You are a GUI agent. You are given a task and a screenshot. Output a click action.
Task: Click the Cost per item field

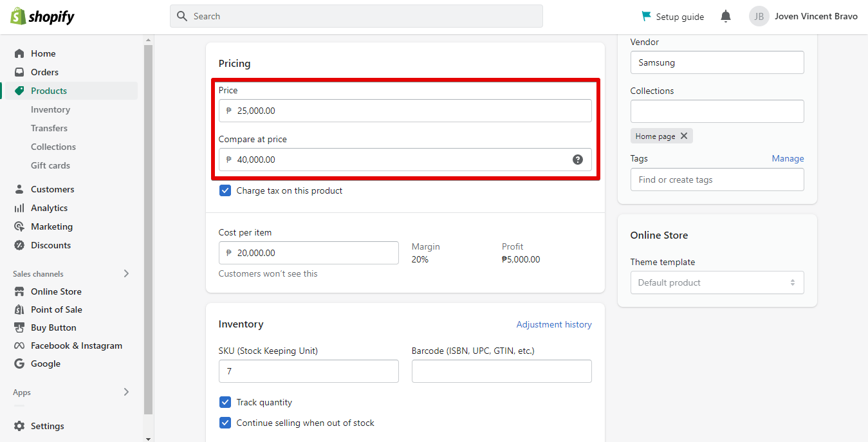click(x=309, y=253)
